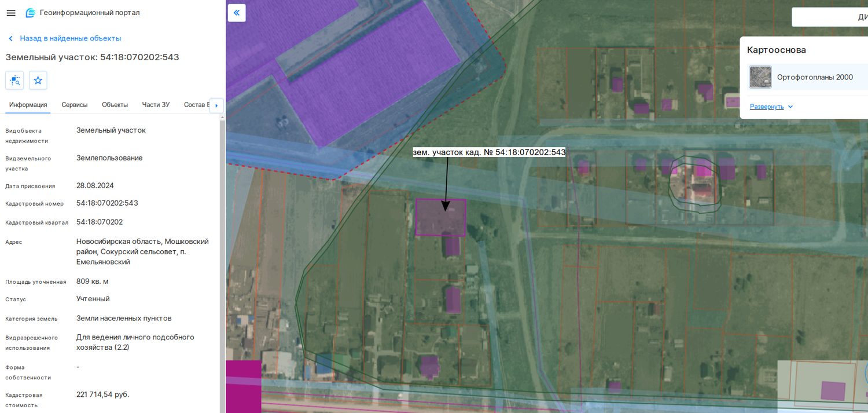Open the hamburger main menu
The height and width of the screenshot is (413, 868).
[11, 13]
